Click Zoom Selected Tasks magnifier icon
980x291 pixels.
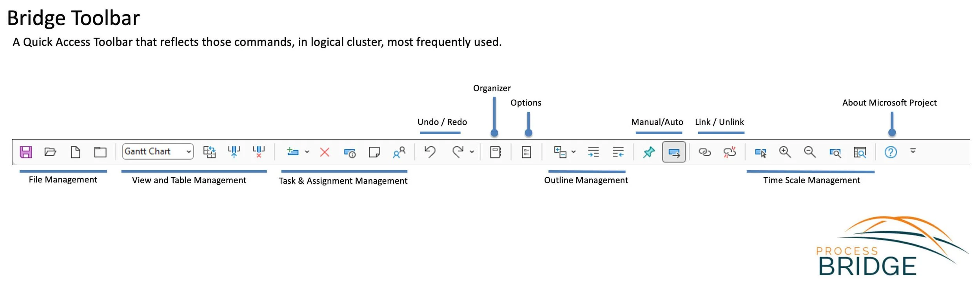835,152
